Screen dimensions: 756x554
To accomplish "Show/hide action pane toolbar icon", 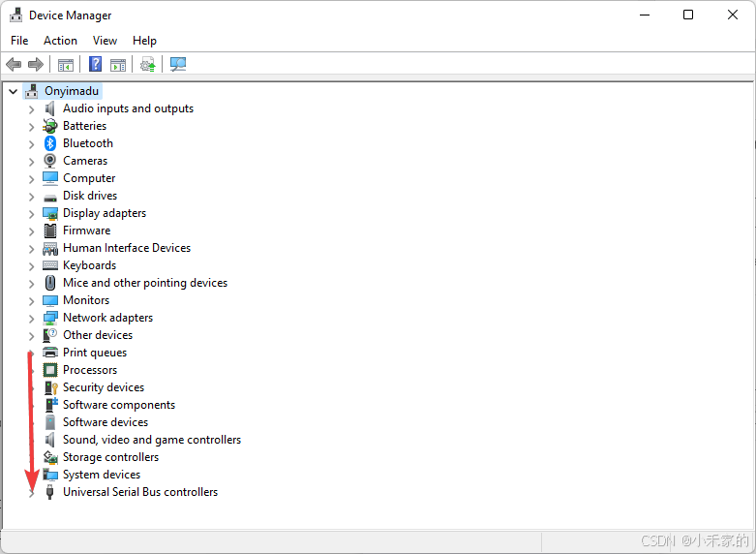I will click(118, 65).
